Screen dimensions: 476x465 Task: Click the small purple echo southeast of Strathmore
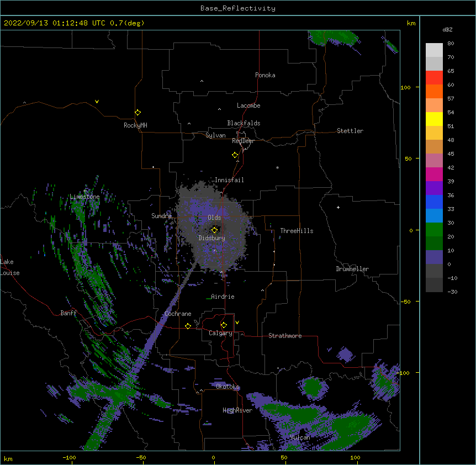coord(346,354)
